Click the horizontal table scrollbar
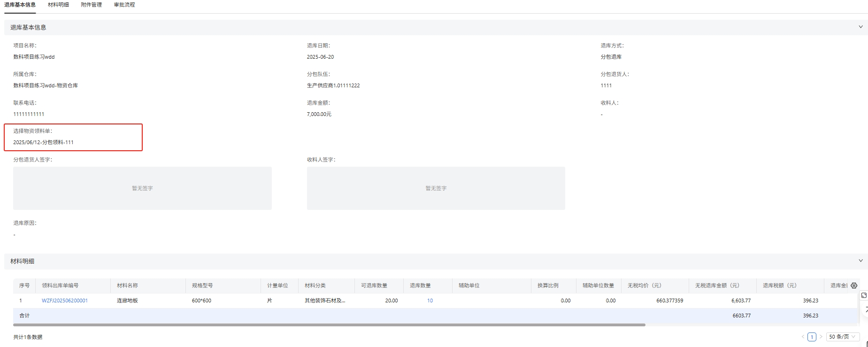 pos(329,324)
